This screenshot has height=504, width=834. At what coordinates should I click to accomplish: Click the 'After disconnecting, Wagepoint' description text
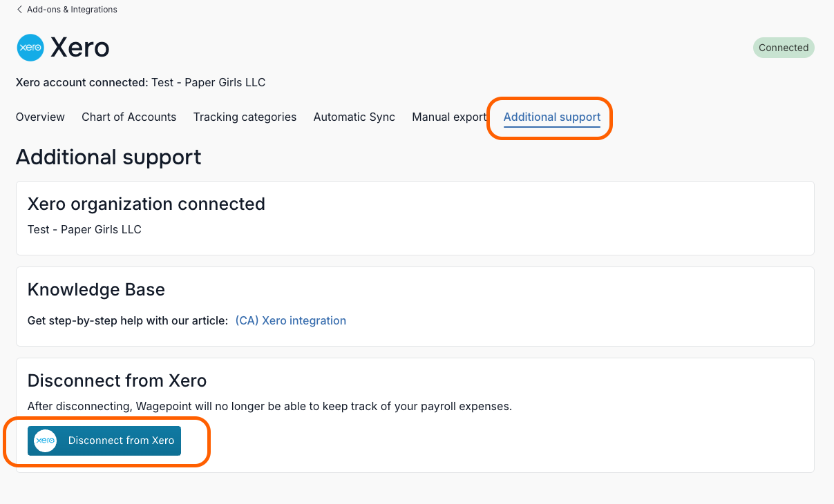coord(269,407)
